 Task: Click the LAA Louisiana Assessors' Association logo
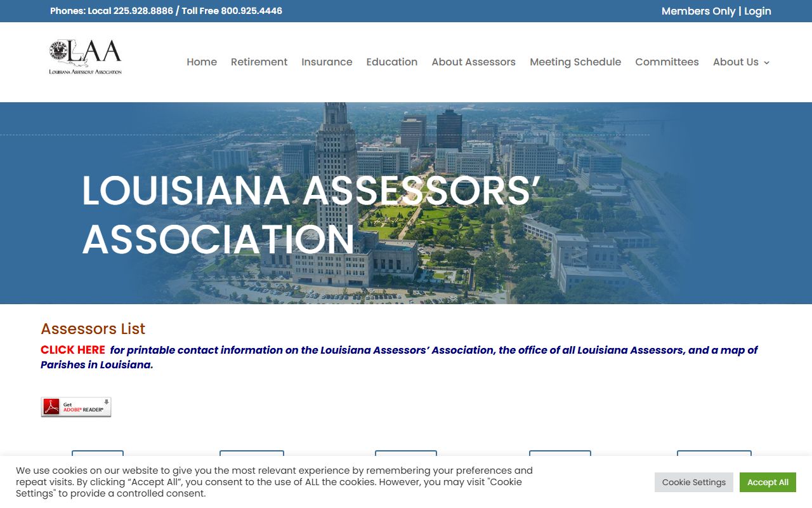pyautogui.click(x=86, y=57)
